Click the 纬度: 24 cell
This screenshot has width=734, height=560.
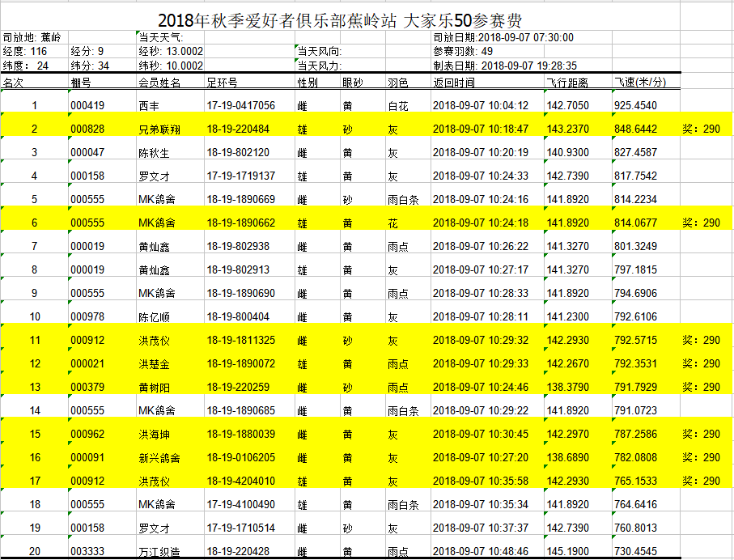tap(25, 66)
